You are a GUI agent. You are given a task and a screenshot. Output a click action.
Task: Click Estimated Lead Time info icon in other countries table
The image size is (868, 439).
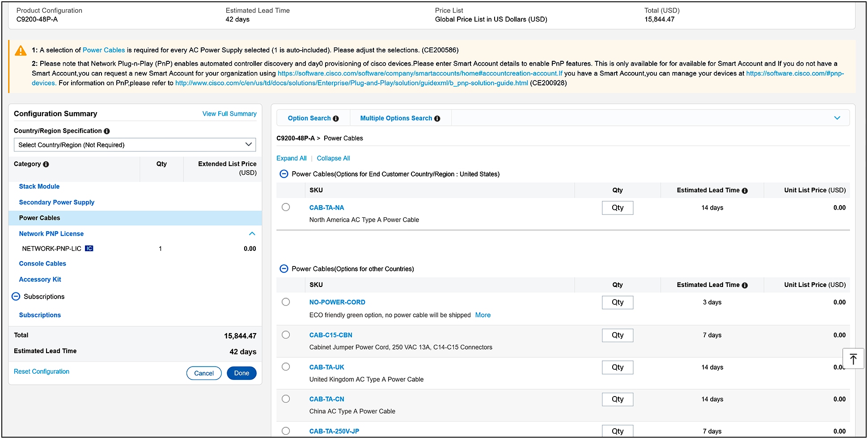coord(745,285)
